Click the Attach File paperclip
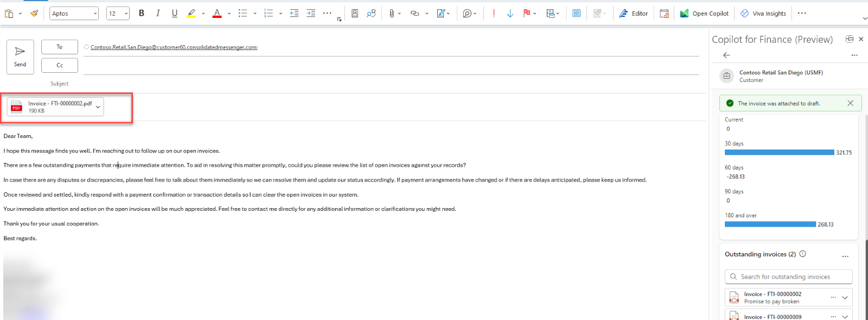This screenshot has height=320, width=868. 392,14
